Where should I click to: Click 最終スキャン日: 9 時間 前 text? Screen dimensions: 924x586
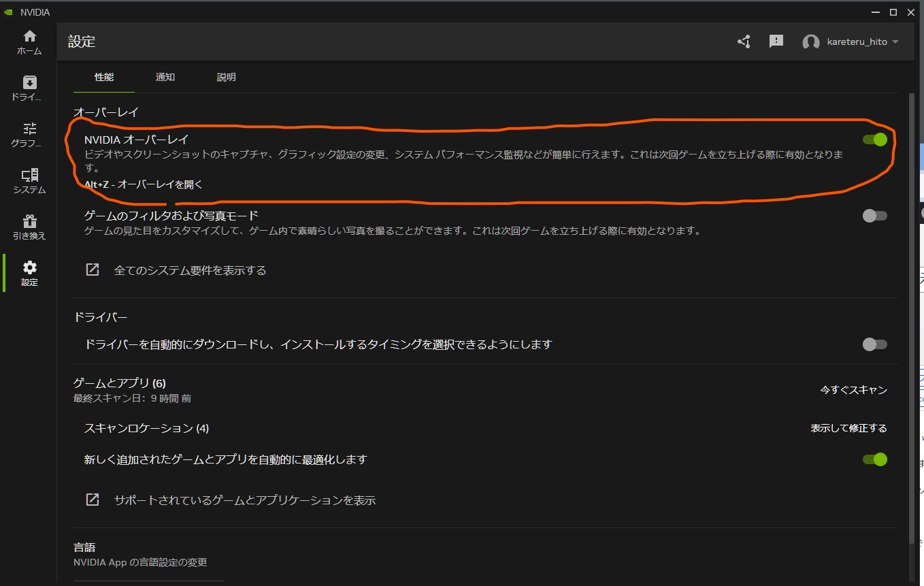(132, 398)
